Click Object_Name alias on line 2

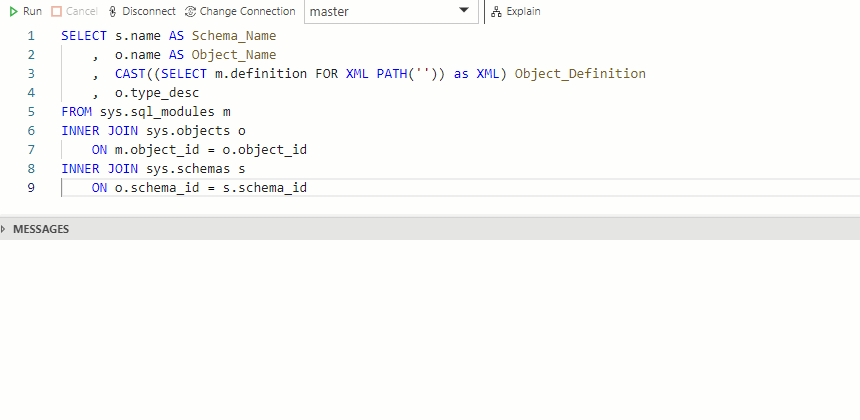click(x=234, y=55)
